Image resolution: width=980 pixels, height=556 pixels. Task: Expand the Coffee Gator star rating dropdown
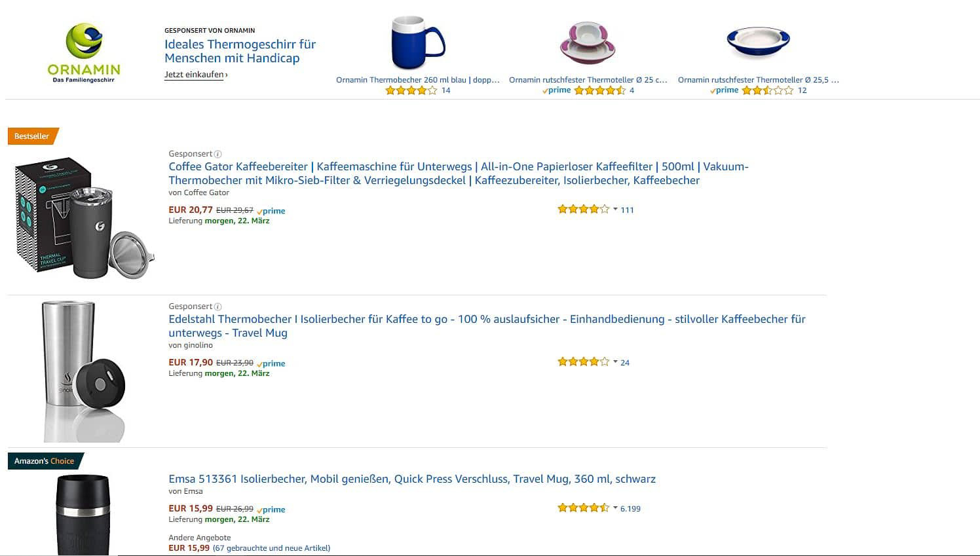tap(615, 210)
